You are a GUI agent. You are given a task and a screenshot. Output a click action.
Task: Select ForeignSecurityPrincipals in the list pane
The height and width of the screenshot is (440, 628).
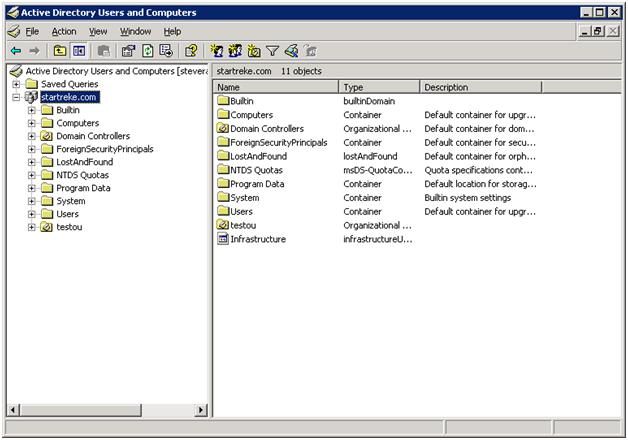279,143
